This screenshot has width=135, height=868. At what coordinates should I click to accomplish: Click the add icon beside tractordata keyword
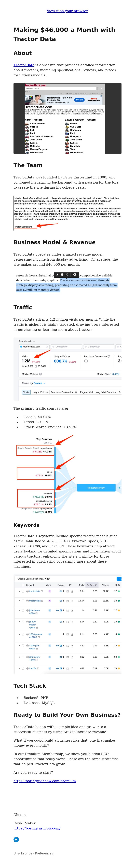point(28,591)
